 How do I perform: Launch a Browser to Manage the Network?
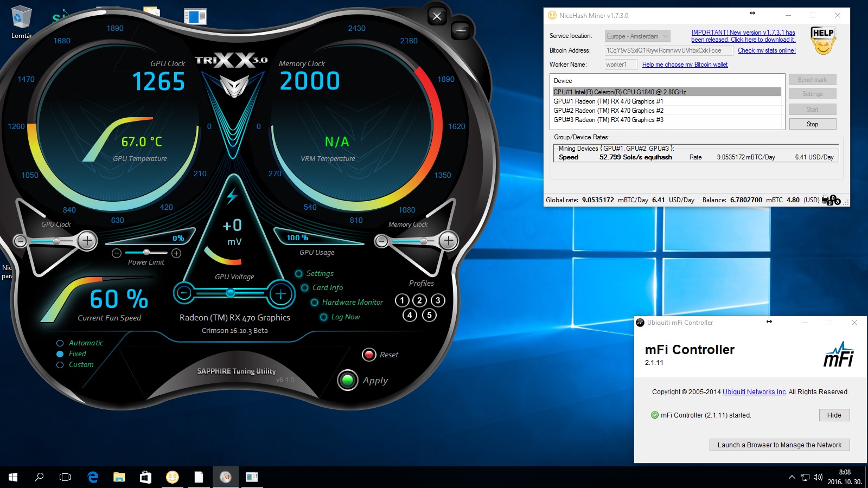point(780,445)
